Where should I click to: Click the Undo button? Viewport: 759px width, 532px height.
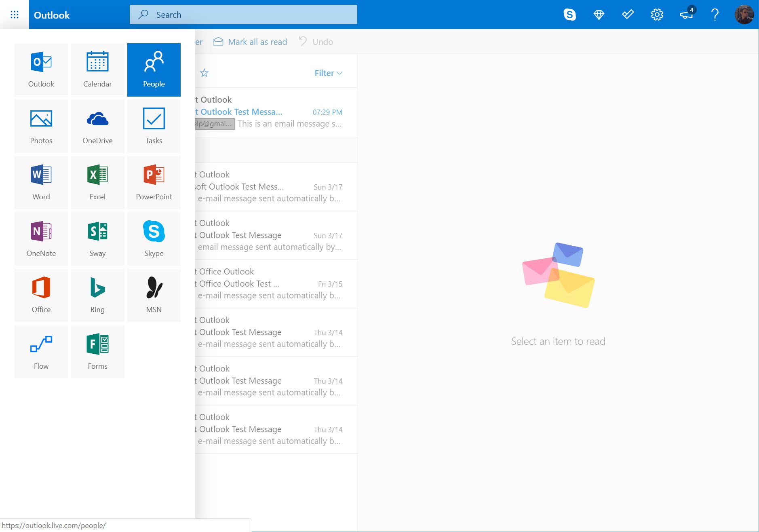316,42
